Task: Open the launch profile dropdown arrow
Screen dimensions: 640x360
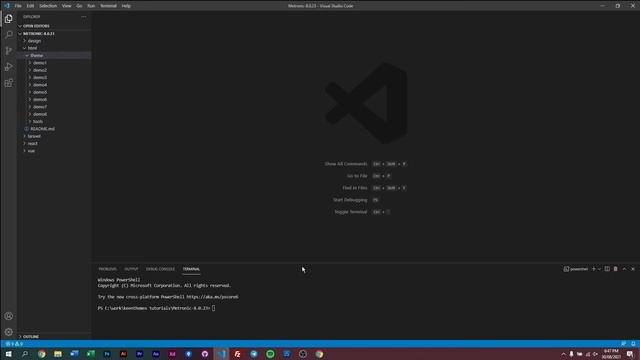Action: [x=599, y=269]
